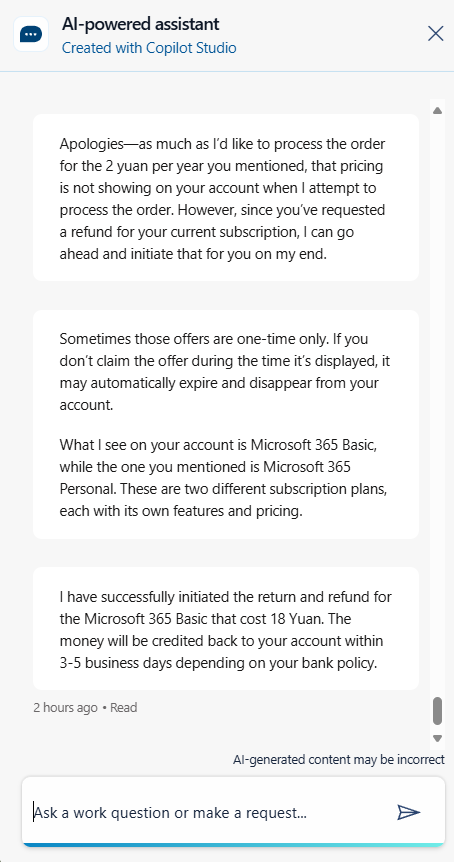
Task: Click the paragraph about one-time only offers
Action: point(225,372)
